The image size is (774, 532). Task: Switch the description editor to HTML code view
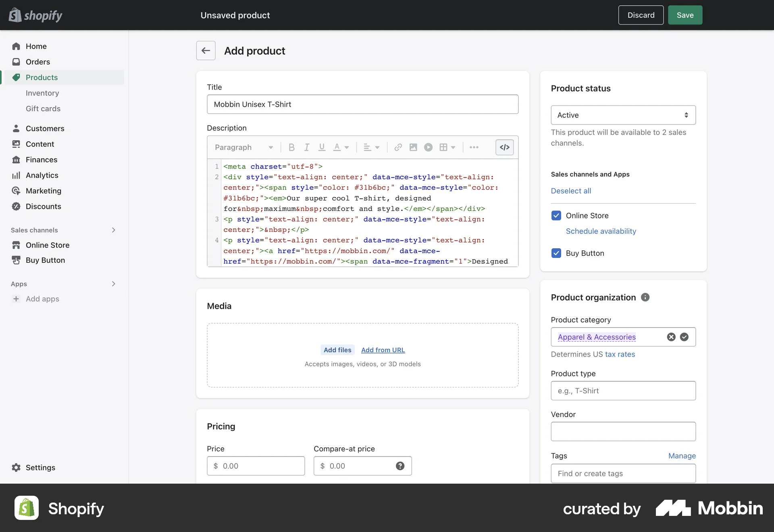coord(504,147)
